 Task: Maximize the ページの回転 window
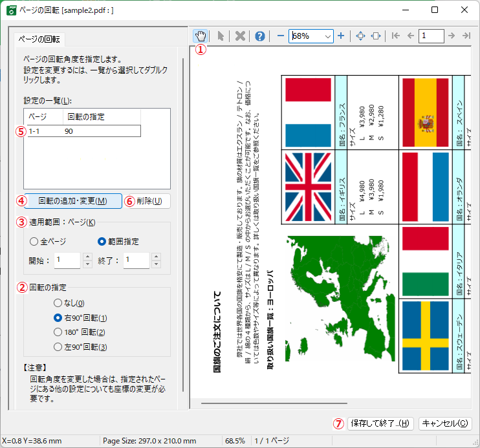point(434,10)
